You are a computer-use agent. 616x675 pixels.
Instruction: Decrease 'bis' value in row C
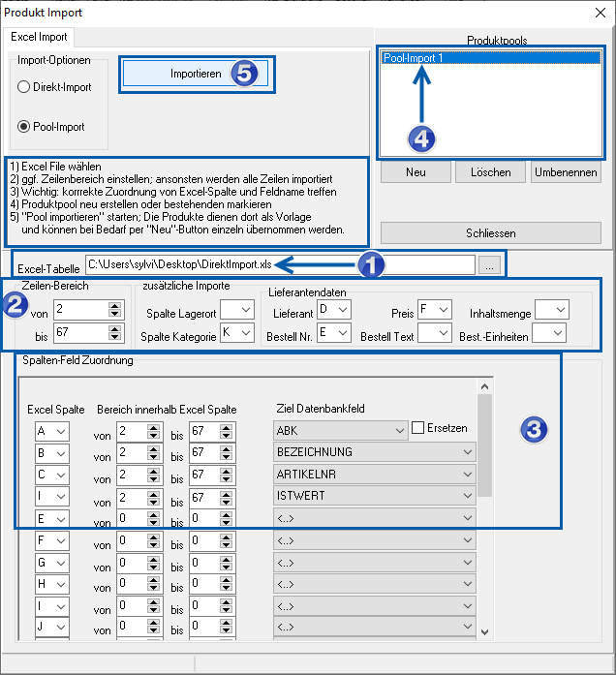(x=227, y=478)
